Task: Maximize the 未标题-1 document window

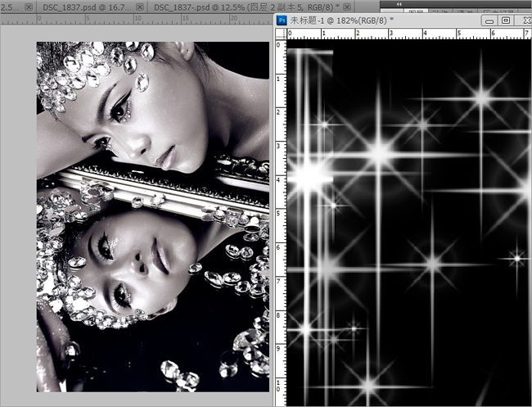Action: 505,20
